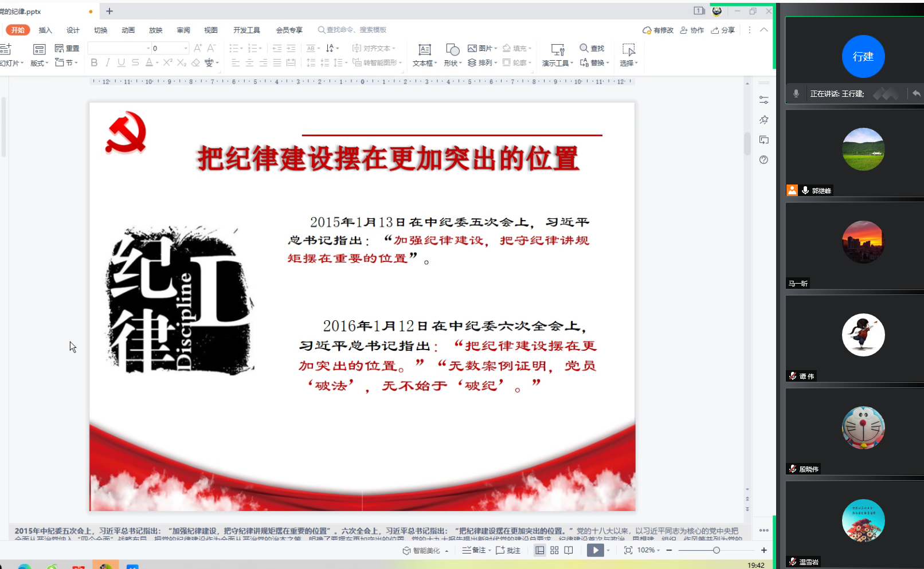The image size is (924, 569).
Task: Open 演示工具 presentation tools
Action: point(557,55)
